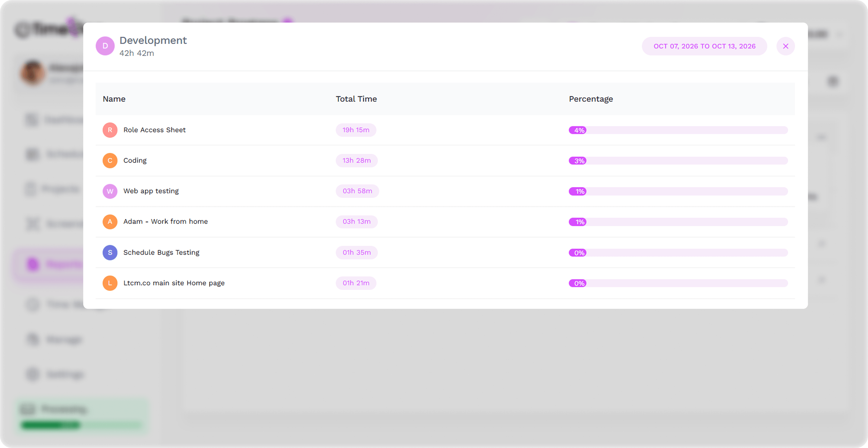This screenshot has height=448, width=868.
Task: Click the Total Time column header
Action: pyautogui.click(x=356, y=99)
